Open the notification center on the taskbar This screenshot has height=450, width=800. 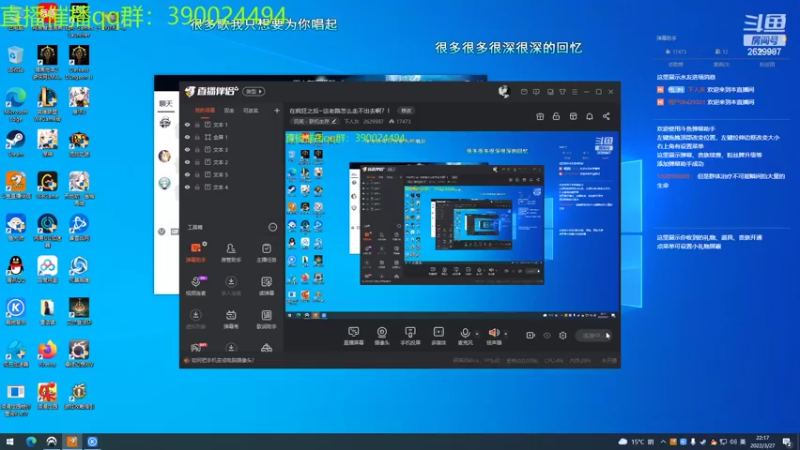tap(787, 441)
